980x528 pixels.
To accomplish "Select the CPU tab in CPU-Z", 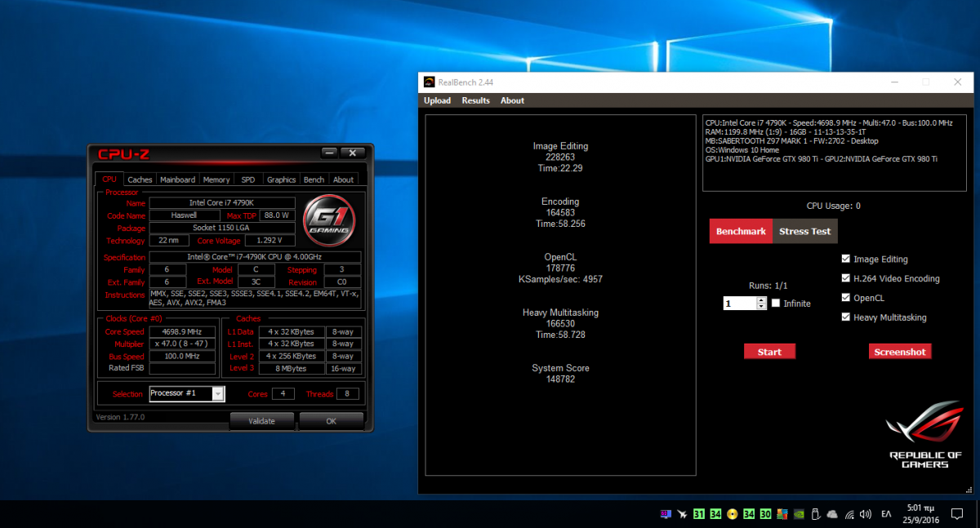I will click(109, 180).
